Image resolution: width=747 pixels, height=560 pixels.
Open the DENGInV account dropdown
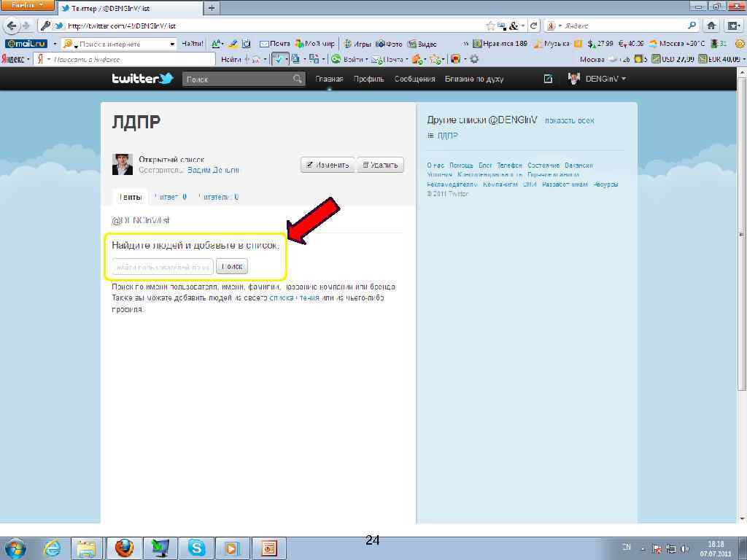tap(597, 79)
